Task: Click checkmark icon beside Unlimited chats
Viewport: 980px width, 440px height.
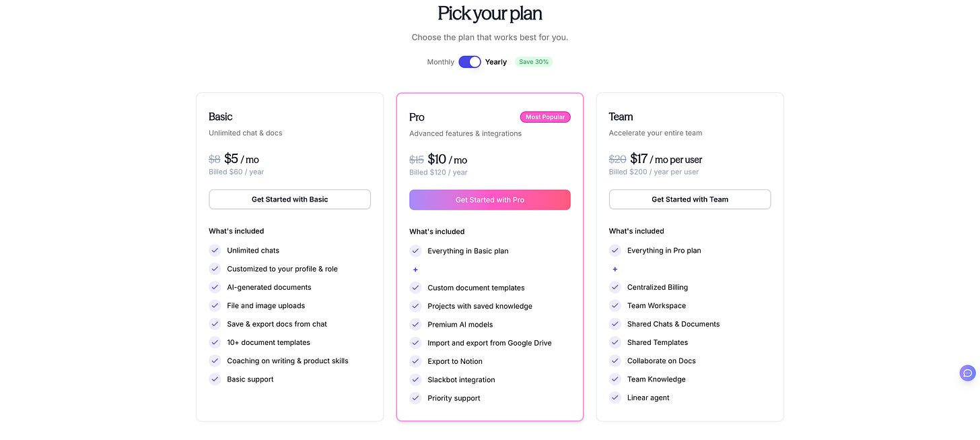Action: click(x=215, y=251)
